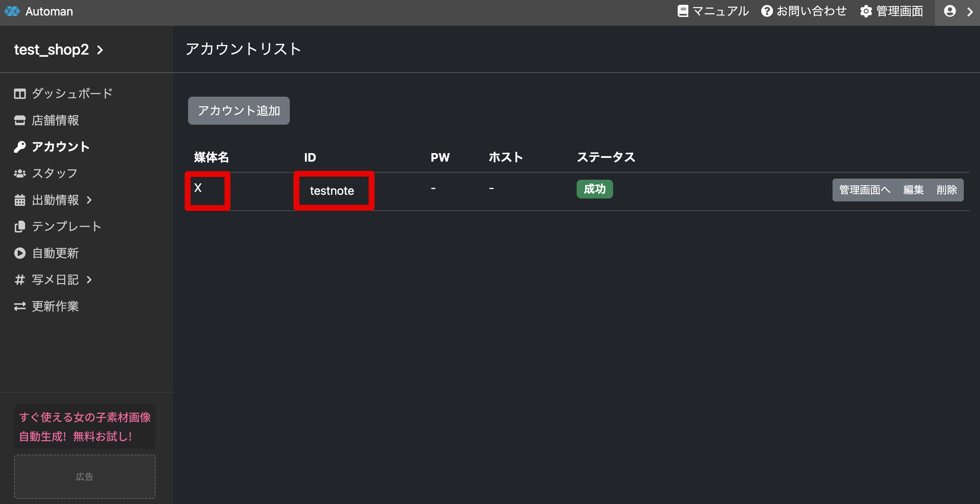Viewport: 980px width, 504px height.
Task: Click the 広告 ad placeholder box
Action: coord(85,477)
